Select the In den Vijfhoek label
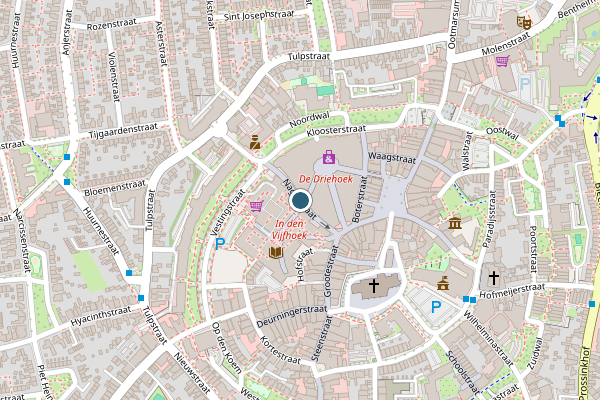Screen dimensions: 600x400 click(289, 229)
